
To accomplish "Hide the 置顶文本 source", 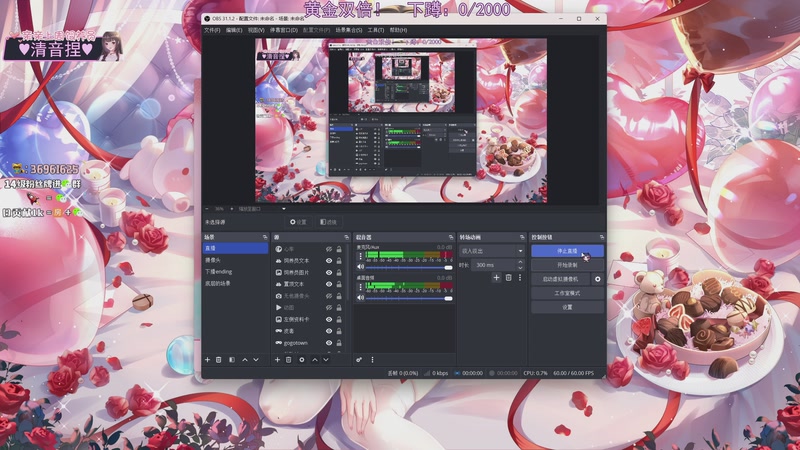I will (x=329, y=284).
